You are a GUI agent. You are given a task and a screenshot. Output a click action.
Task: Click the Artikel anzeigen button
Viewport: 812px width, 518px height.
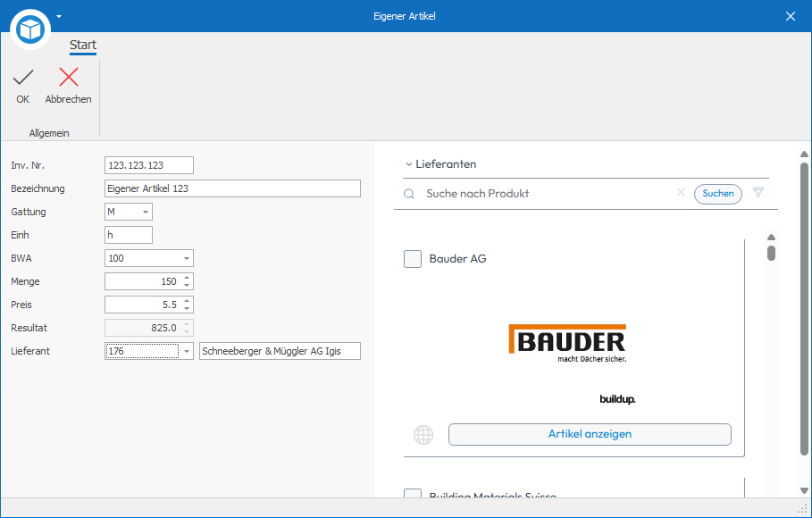tap(590, 434)
